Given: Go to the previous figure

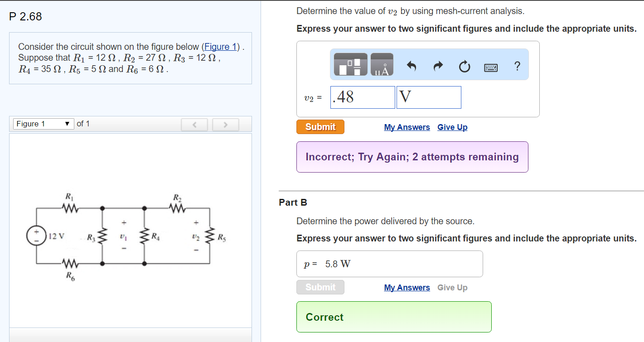Looking at the screenshot, I should [194, 124].
